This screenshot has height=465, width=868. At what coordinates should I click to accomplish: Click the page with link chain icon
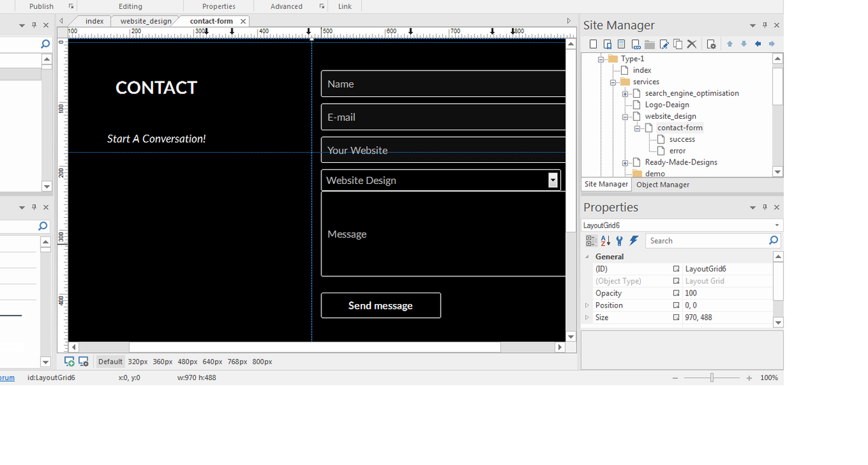click(x=635, y=44)
